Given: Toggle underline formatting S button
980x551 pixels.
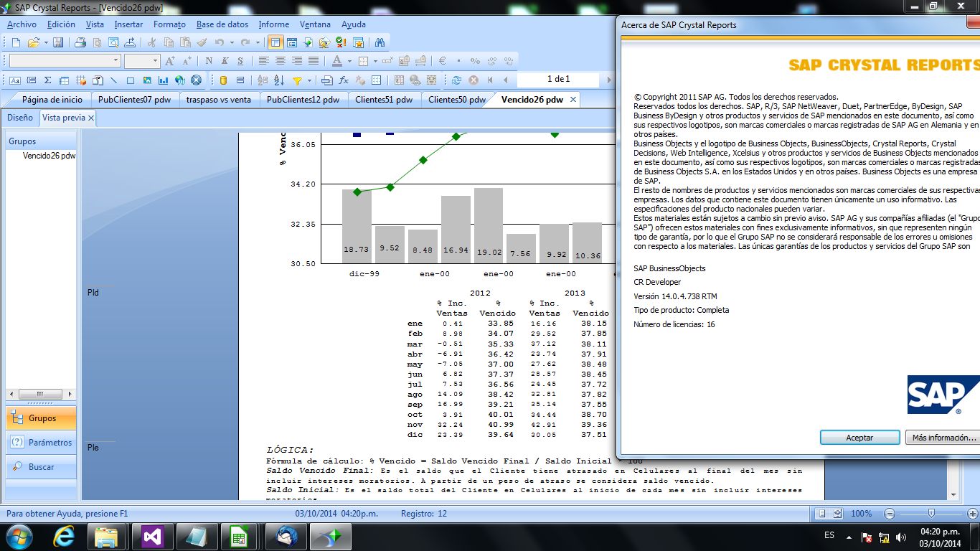Looking at the screenshot, I should (240, 61).
